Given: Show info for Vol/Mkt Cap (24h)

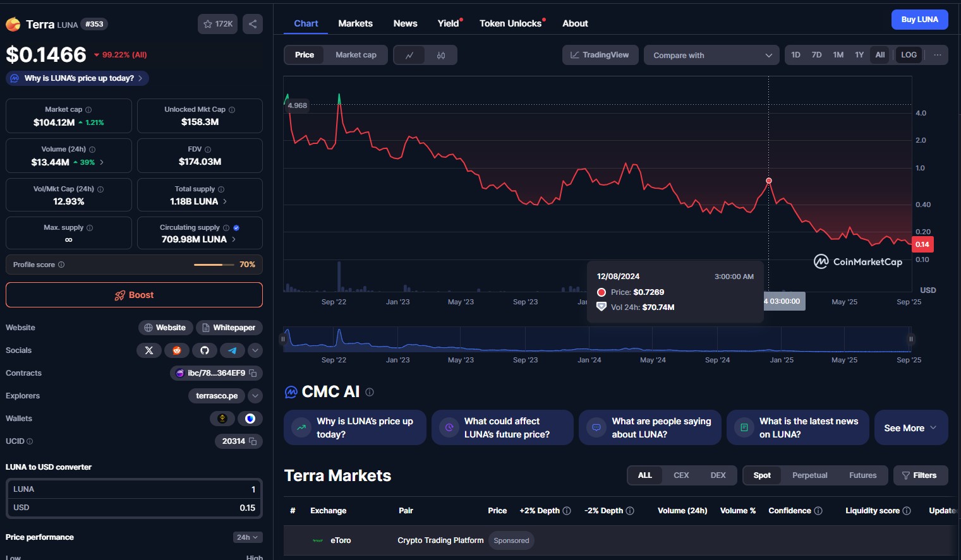Looking at the screenshot, I should (100, 189).
